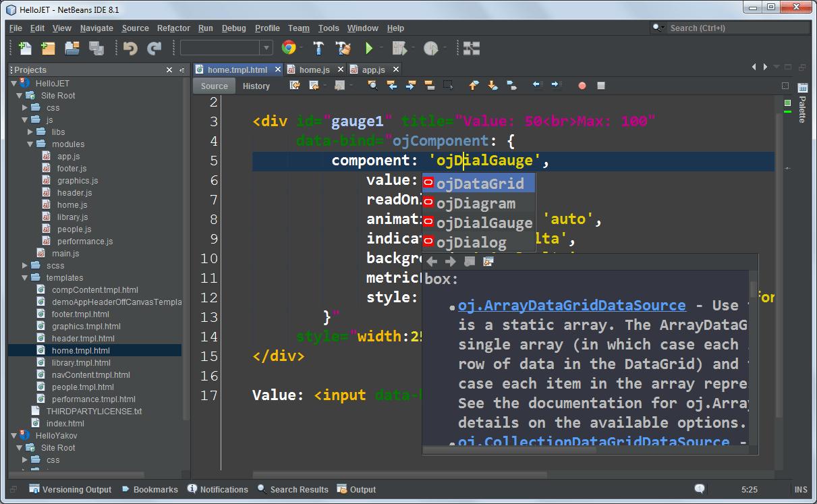Screen dimensions: 817x504
Task: Expand the css folder under HelloJET
Action: click(x=26, y=107)
